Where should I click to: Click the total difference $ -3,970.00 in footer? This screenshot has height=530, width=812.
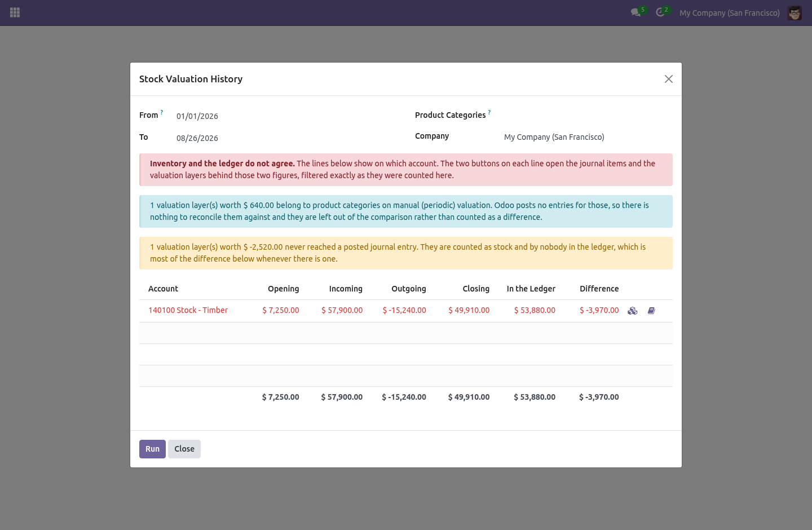click(x=599, y=397)
